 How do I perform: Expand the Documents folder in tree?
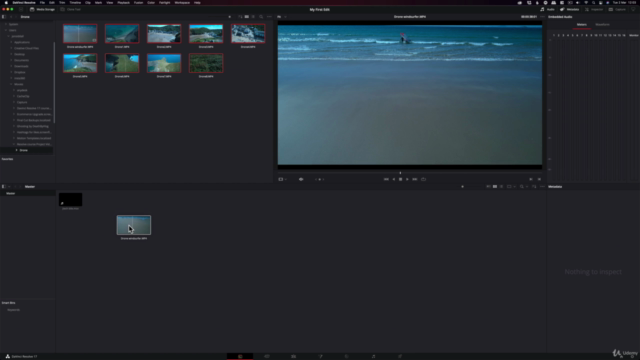11,60
